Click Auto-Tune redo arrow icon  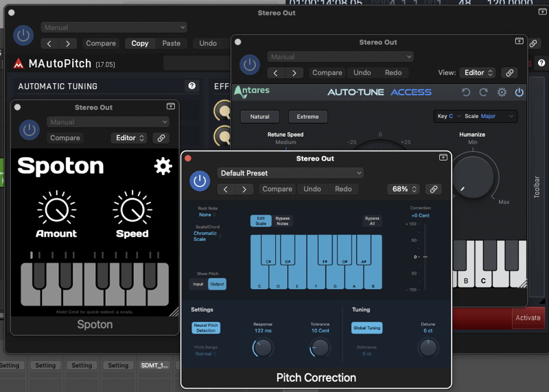(x=484, y=92)
